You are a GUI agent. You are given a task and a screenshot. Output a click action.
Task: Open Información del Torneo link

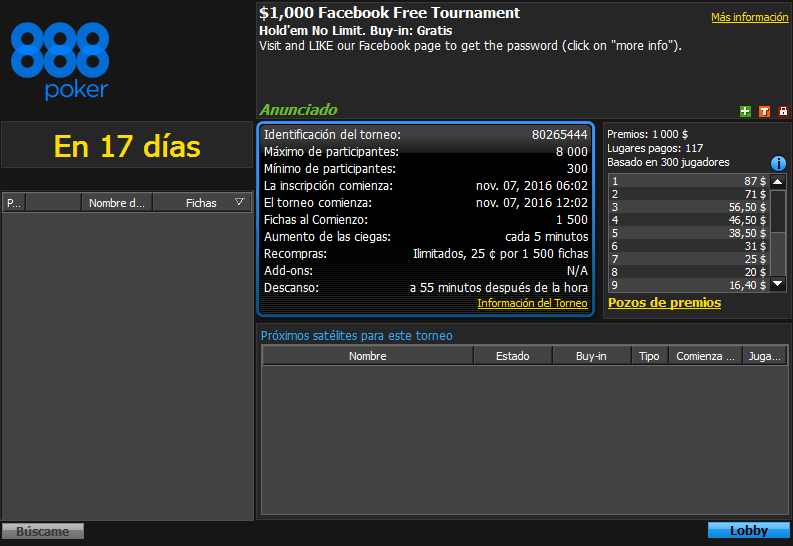tap(533, 303)
